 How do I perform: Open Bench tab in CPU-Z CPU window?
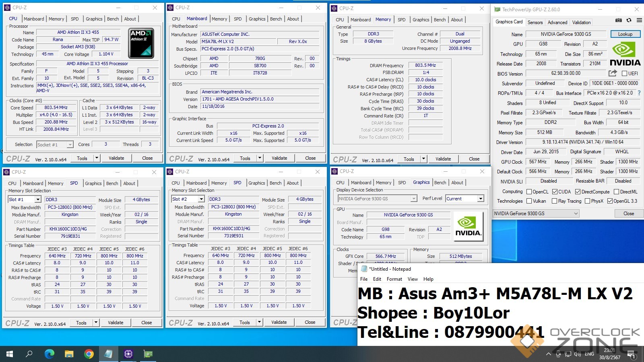tap(113, 19)
